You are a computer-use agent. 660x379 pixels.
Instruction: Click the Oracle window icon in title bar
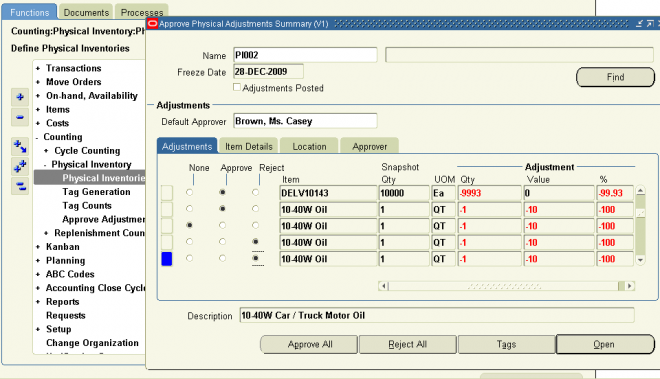[x=152, y=24]
